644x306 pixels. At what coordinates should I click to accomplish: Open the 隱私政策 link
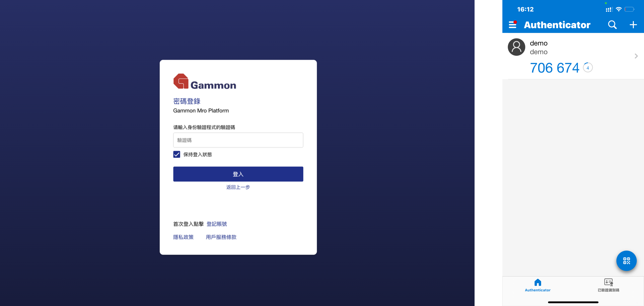183,237
